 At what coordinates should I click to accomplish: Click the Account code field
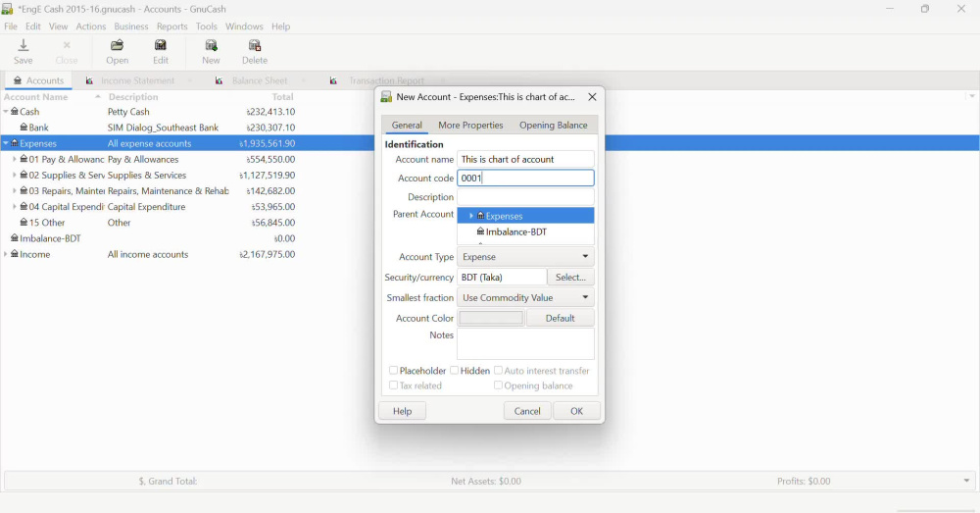525,178
